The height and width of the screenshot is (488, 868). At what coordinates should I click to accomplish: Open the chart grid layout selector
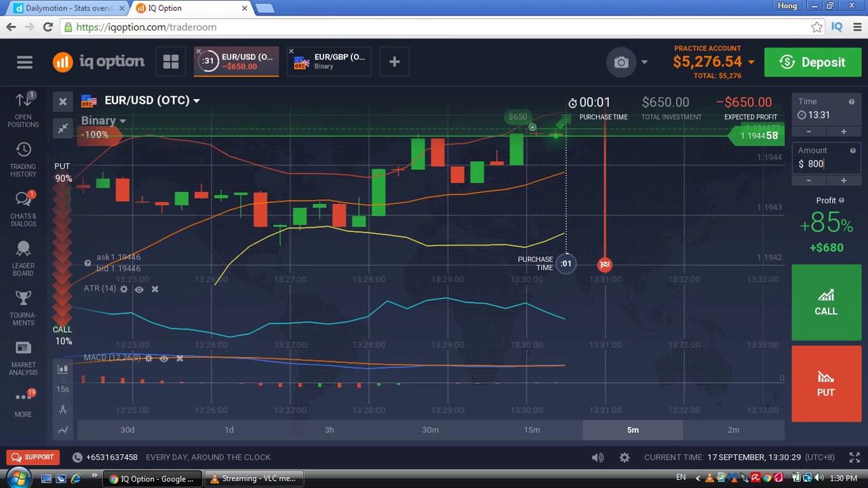click(171, 62)
